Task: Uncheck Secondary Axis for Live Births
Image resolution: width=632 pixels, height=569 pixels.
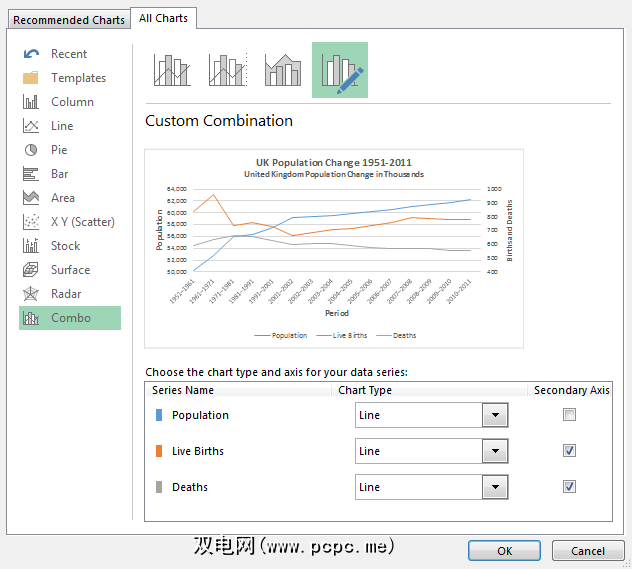Action: (569, 451)
